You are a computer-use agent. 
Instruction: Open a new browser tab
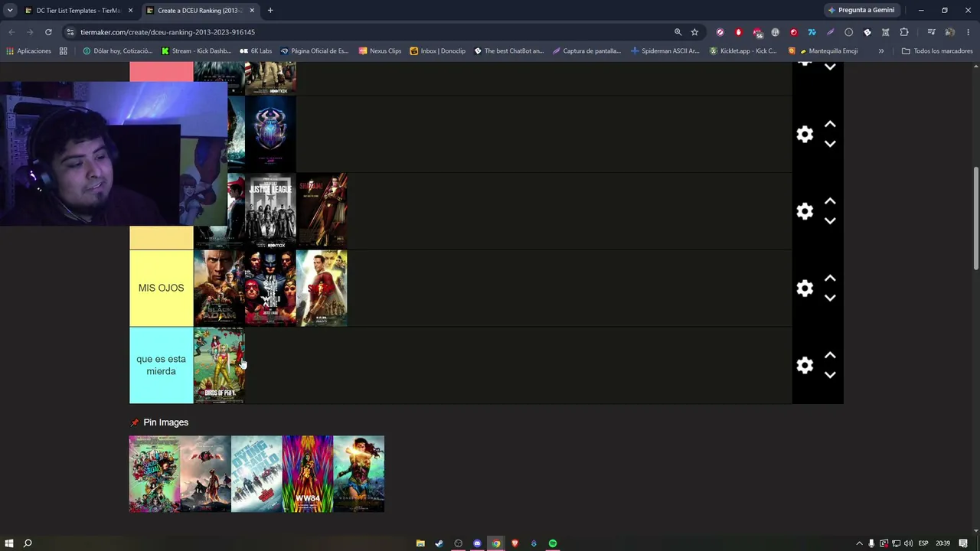click(x=270, y=11)
